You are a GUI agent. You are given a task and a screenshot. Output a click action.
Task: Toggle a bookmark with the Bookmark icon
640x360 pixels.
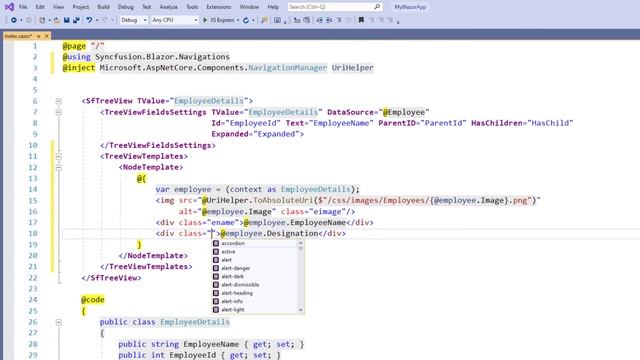coord(361,20)
